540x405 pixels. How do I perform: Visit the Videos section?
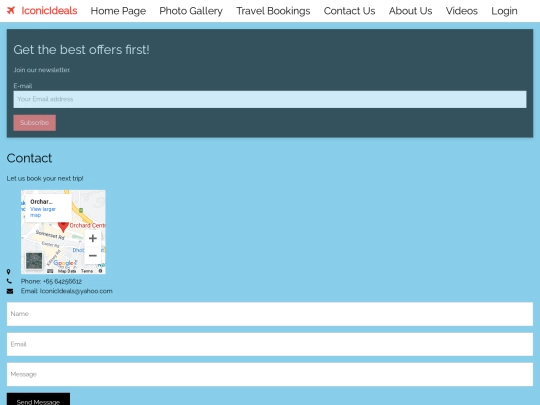[x=461, y=11]
